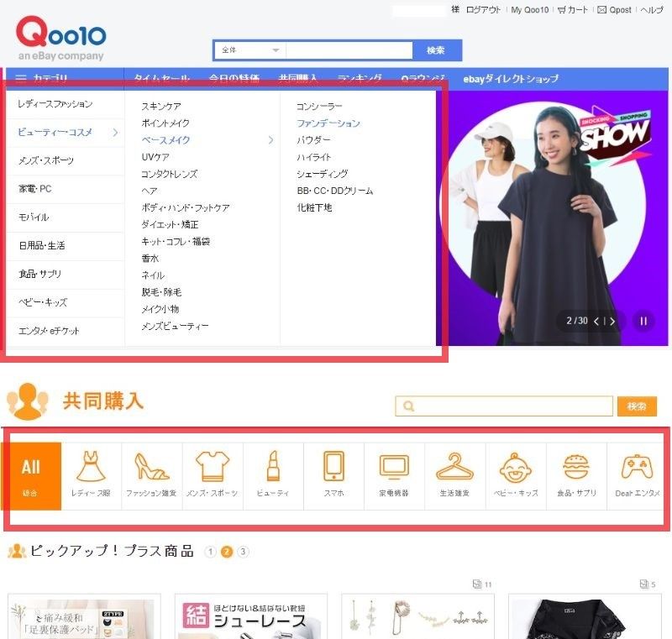Select BB・CC・DDクリーム item
This screenshot has width=672, height=639.
click(x=334, y=191)
